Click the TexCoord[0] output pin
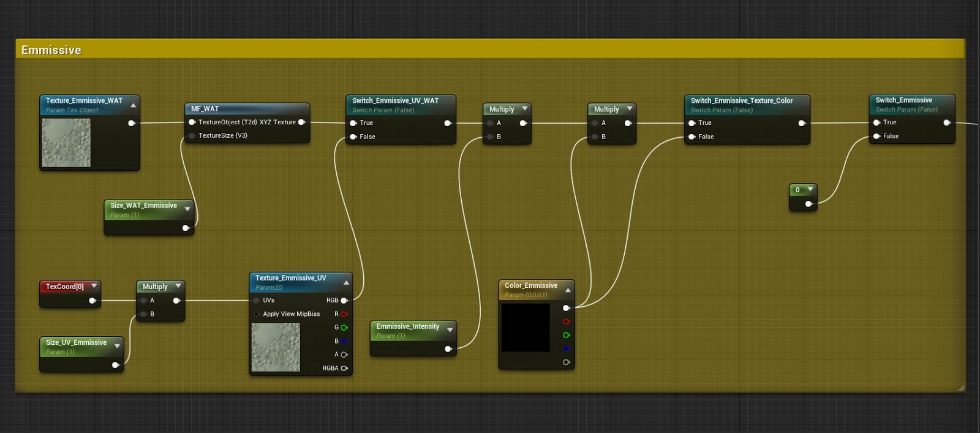Screen dimensions: 980x433 [x=92, y=300]
